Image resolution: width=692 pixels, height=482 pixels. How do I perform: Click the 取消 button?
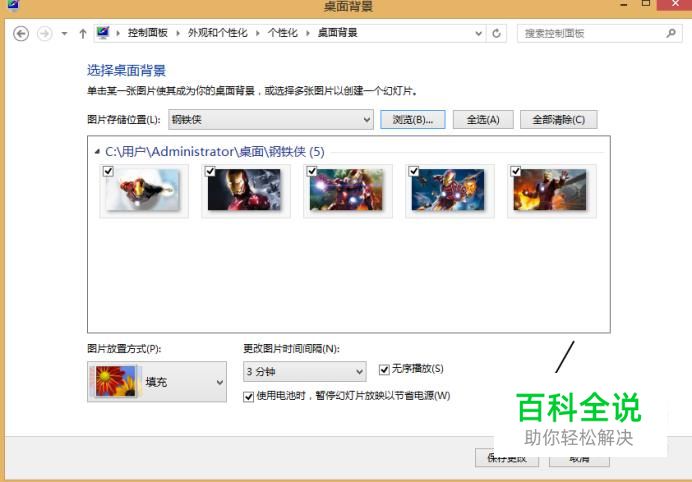click(x=579, y=458)
